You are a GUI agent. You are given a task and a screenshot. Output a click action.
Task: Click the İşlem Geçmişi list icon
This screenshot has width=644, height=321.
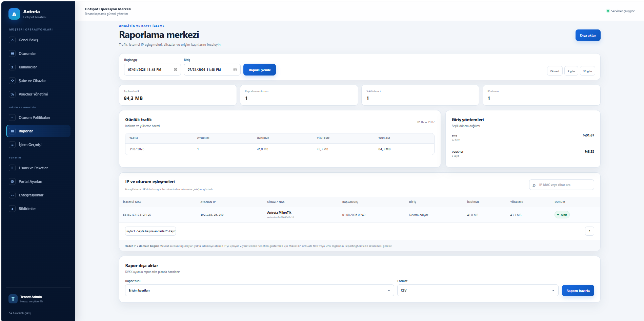click(13, 145)
